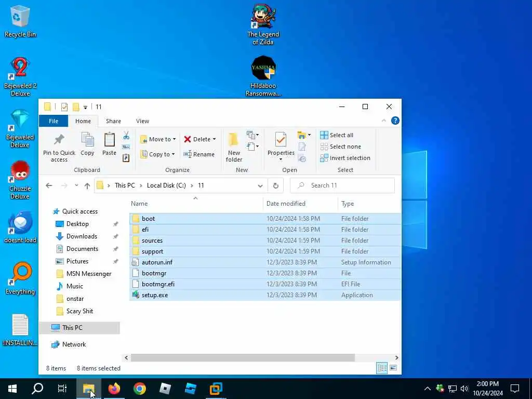The width and height of the screenshot is (532, 399).
Task: Click the Cut scissors icon
Action: [x=126, y=136]
